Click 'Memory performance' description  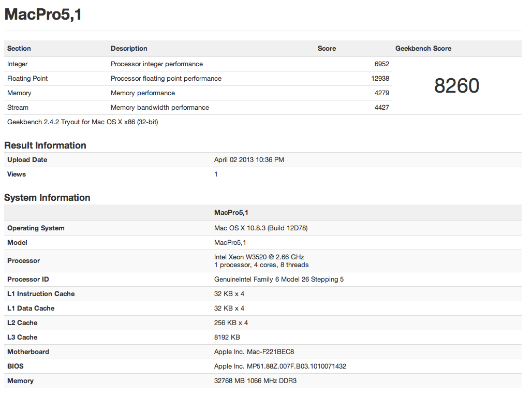[143, 93]
